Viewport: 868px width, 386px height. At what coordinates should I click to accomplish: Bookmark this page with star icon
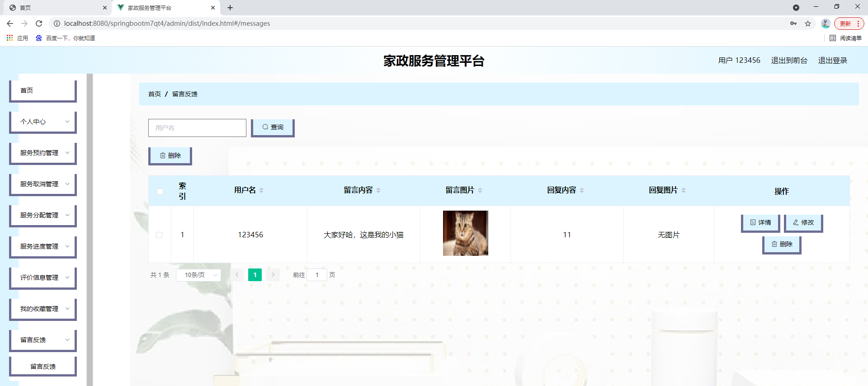coord(808,24)
